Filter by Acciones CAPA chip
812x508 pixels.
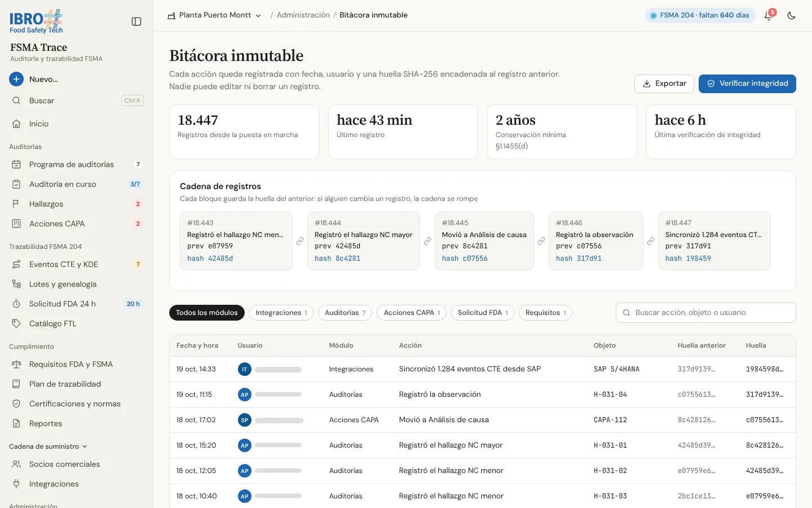coord(412,313)
